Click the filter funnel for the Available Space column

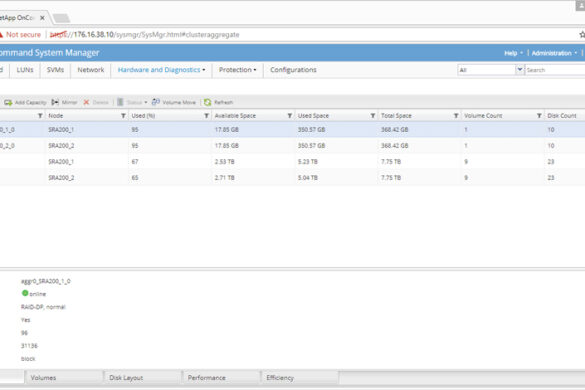pos(290,116)
